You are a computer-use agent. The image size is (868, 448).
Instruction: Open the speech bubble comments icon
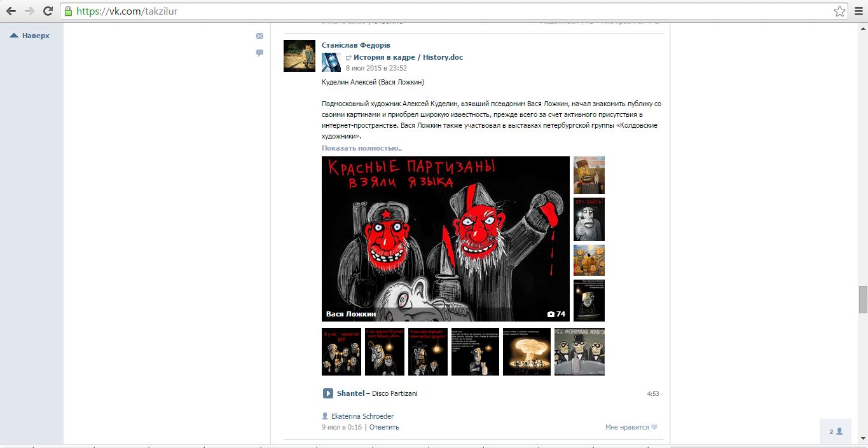[x=259, y=53]
